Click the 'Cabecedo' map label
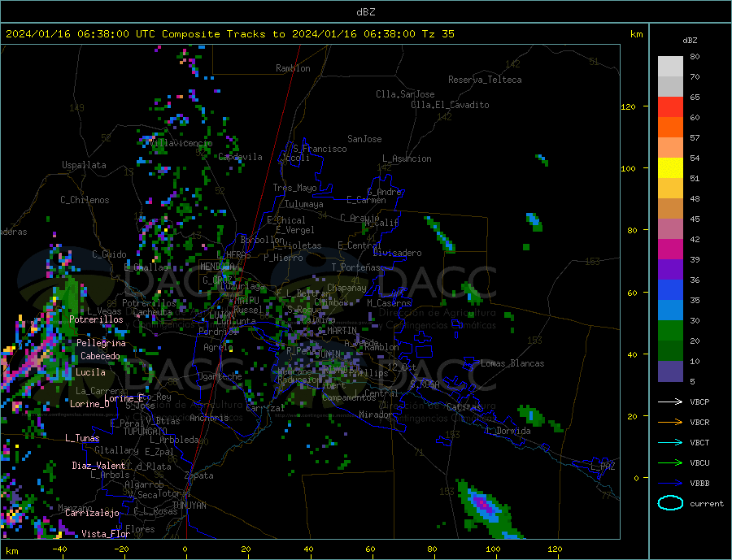 click(100, 356)
